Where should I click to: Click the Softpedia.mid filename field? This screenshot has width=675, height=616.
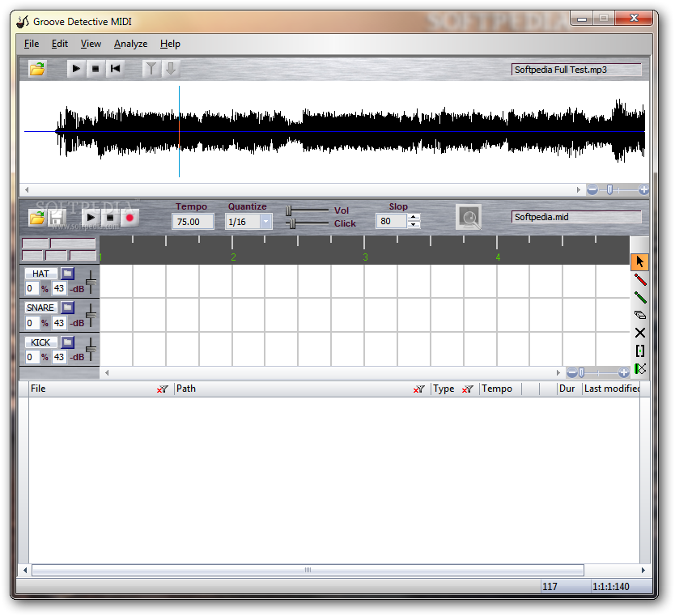(x=576, y=217)
